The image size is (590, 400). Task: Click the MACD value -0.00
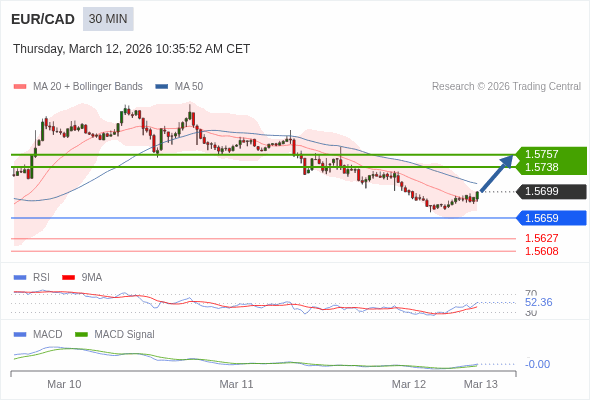(x=537, y=364)
